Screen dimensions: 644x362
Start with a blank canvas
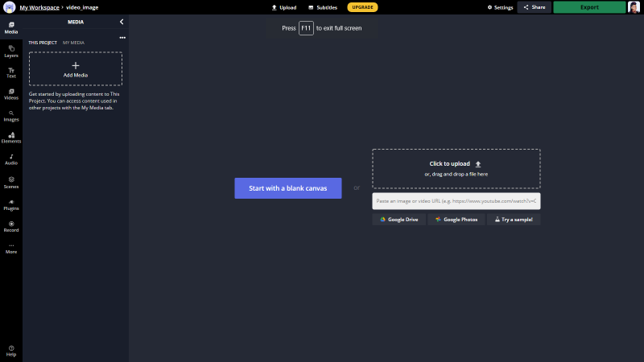tap(288, 188)
